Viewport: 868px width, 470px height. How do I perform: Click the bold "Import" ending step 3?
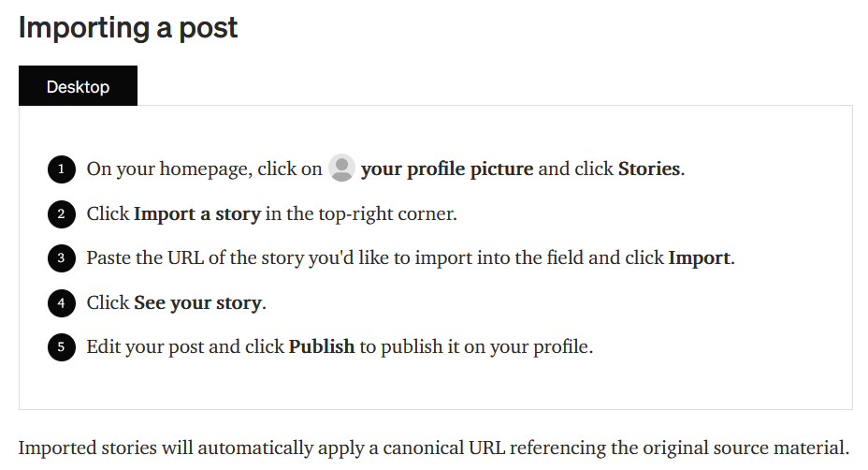point(699,258)
